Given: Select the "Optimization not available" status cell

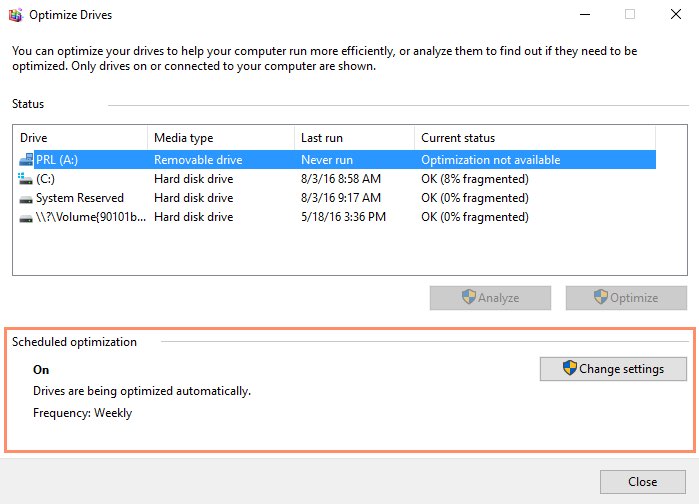Looking at the screenshot, I should [490, 159].
